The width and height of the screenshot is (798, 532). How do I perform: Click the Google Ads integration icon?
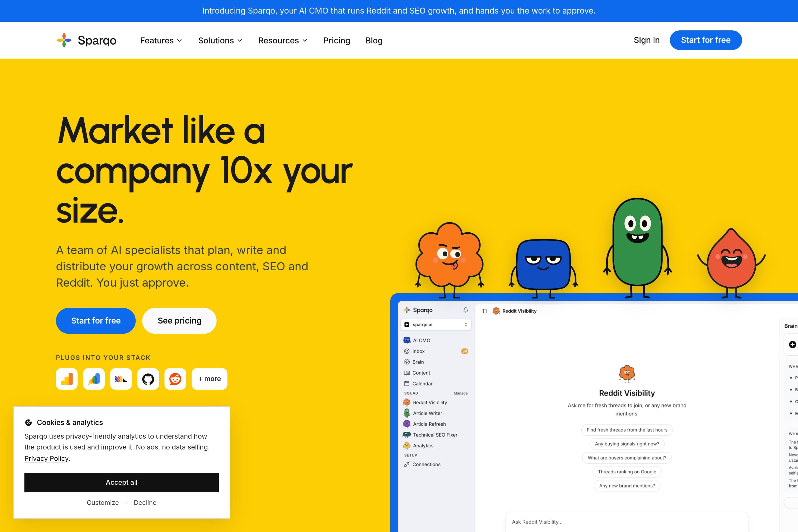pos(94,379)
